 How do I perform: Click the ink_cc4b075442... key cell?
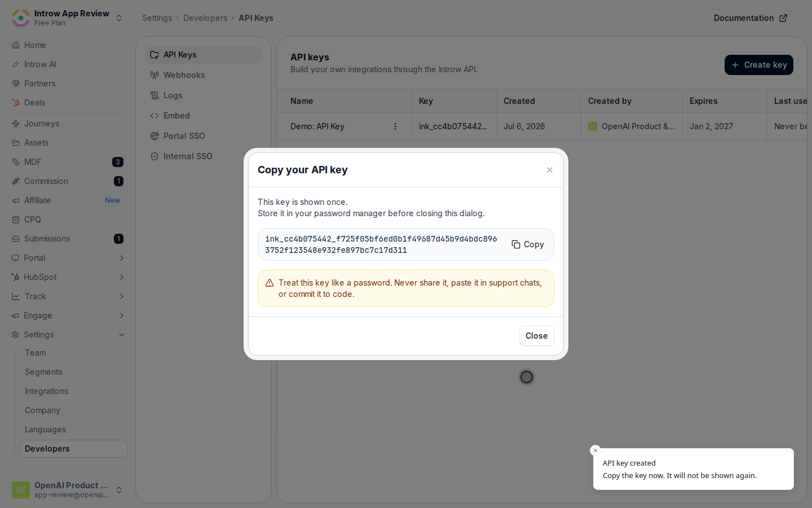[453, 126]
